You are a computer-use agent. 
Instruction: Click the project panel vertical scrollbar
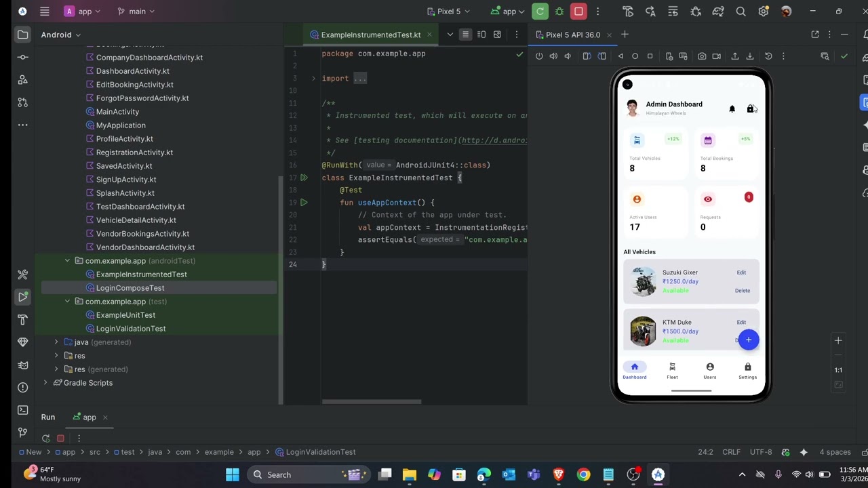(x=281, y=290)
